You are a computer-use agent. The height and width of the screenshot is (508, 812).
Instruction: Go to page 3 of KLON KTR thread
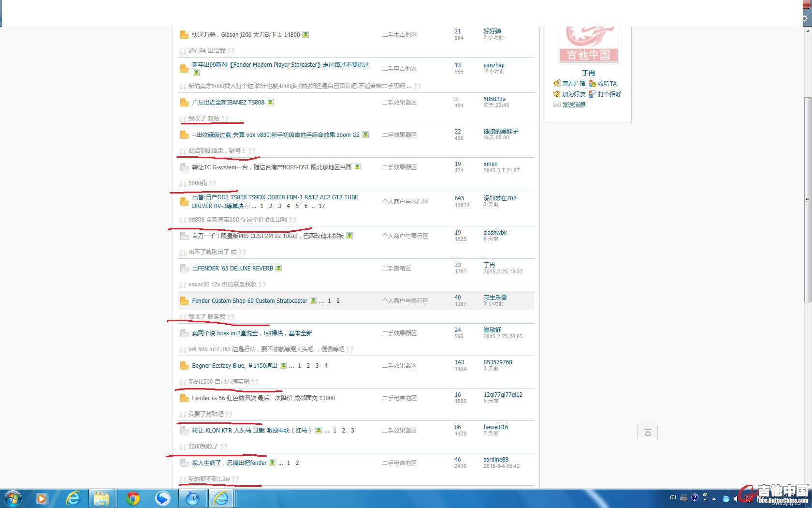pyautogui.click(x=352, y=431)
